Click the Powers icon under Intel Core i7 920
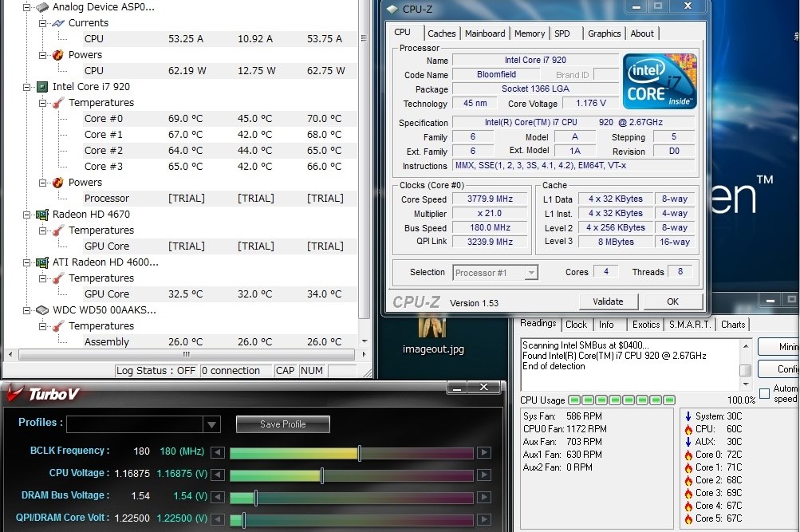This screenshot has width=800, height=532. point(58,182)
